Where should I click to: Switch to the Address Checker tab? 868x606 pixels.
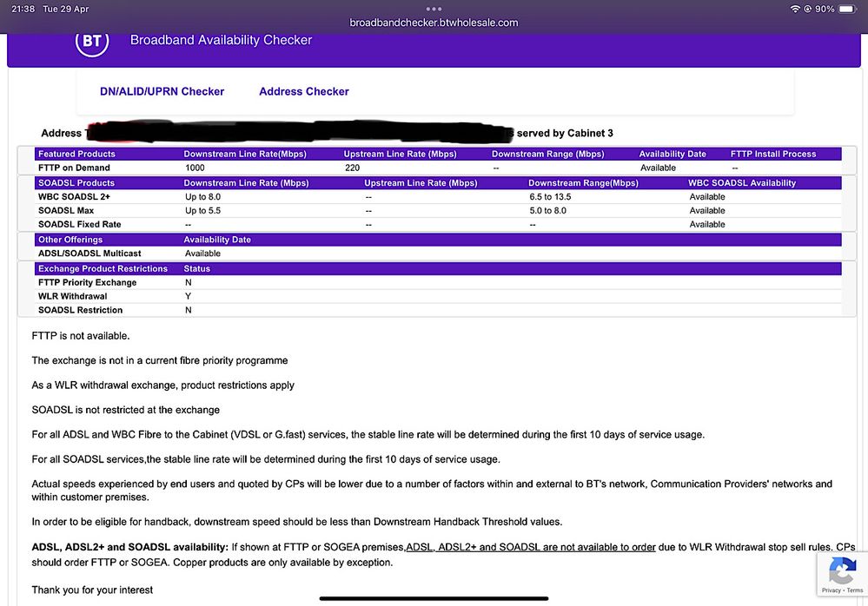304,91
